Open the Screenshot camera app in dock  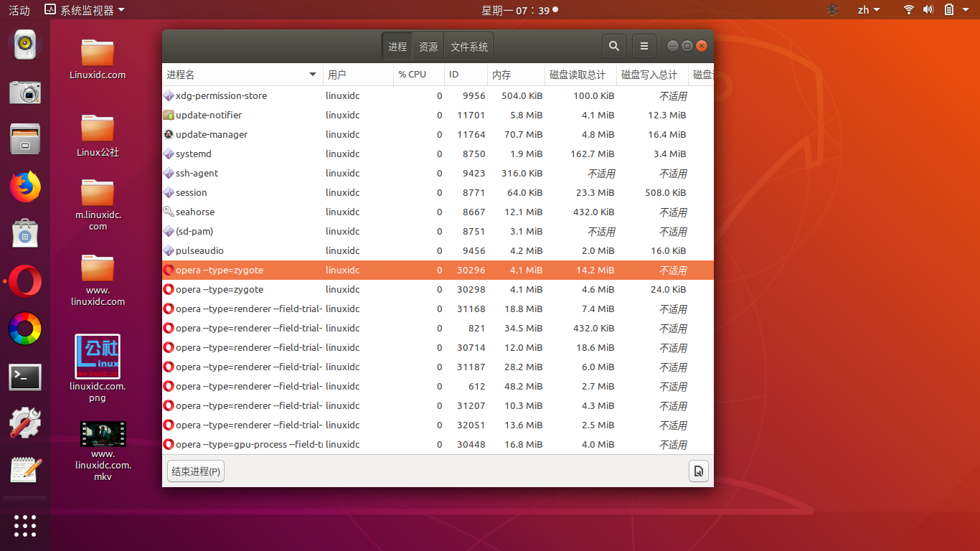click(x=25, y=92)
